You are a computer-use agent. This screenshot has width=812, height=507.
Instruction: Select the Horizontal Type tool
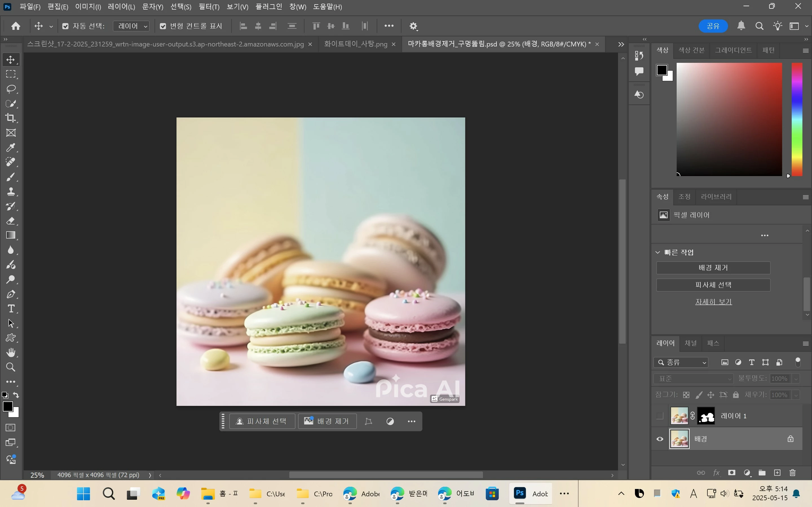pos(11,309)
